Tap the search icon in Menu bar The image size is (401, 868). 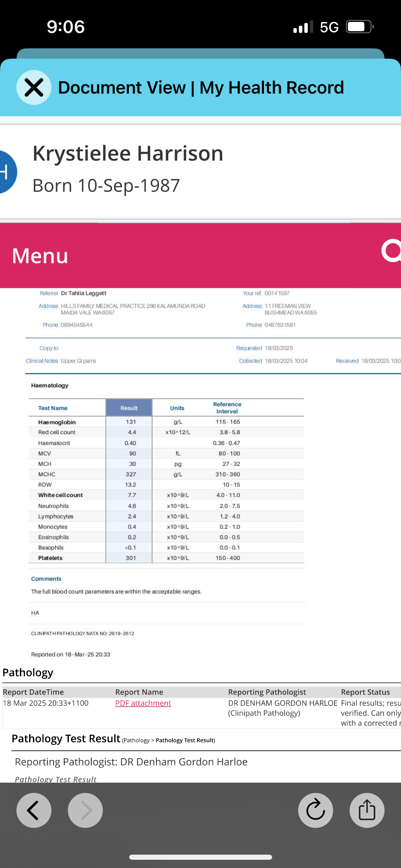pyautogui.click(x=391, y=251)
